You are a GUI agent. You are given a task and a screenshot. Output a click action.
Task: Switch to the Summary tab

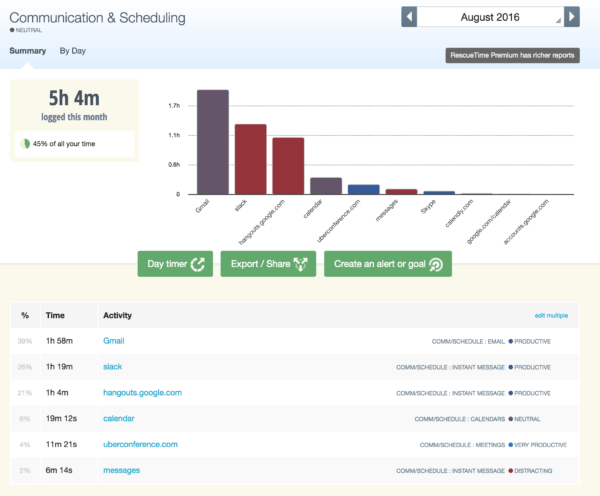(x=28, y=51)
